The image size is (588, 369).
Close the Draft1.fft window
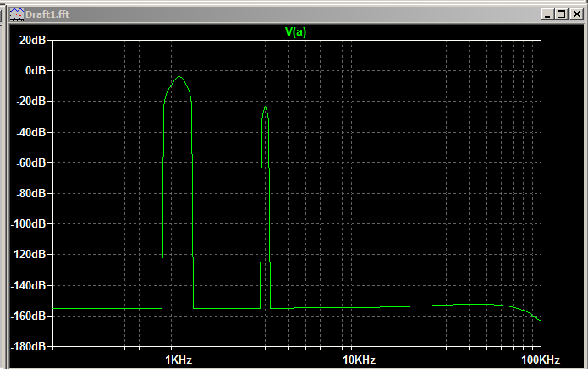576,14
